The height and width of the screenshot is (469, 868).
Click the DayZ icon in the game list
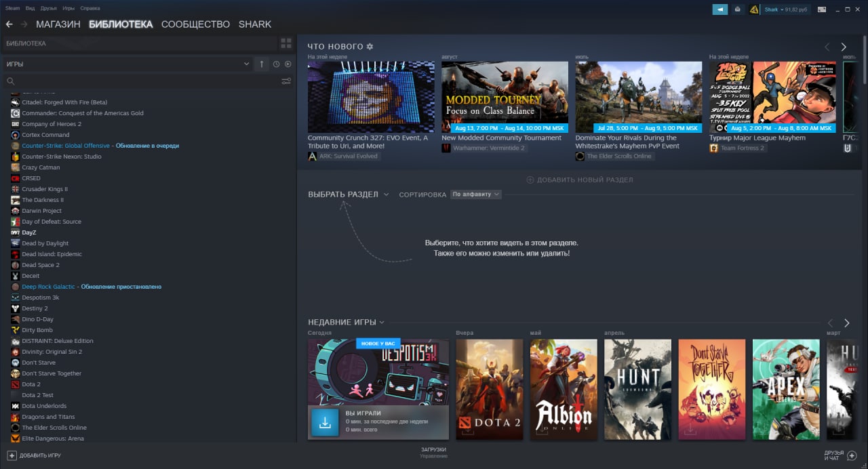[x=16, y=232]
